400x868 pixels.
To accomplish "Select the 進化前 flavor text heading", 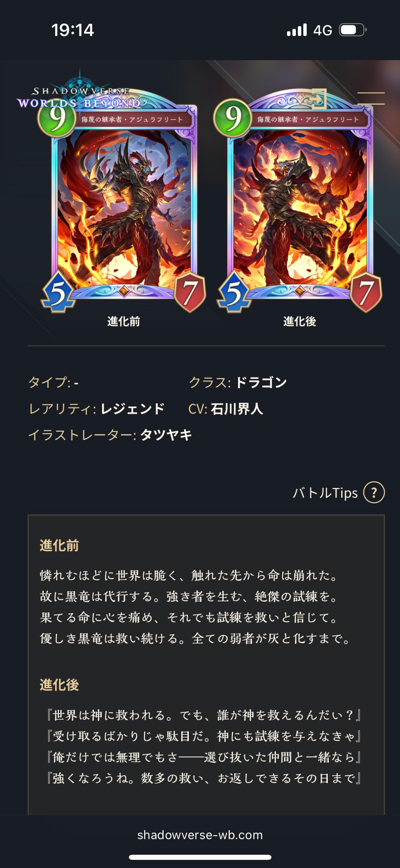I will pos(59,546).
